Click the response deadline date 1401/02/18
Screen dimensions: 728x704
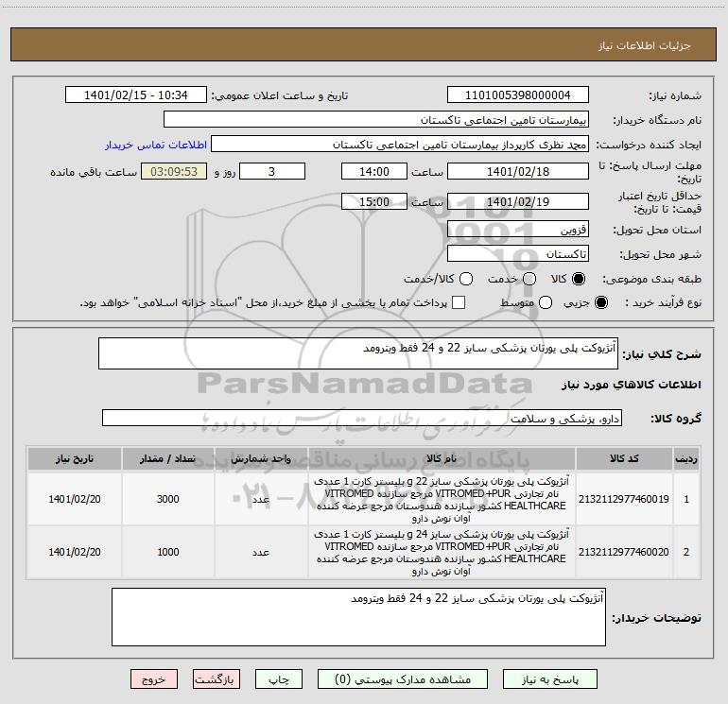pos(518,171)
